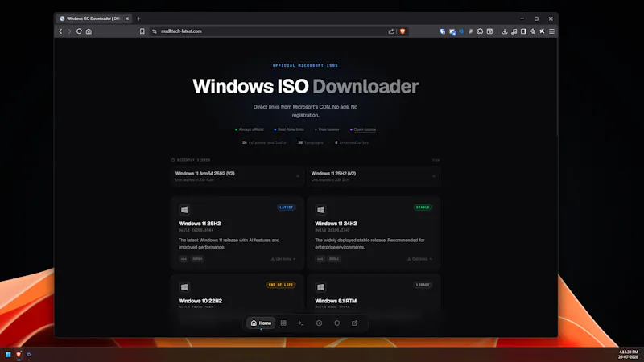The height and width of the screenshot is (362, 644).
Task: Open the Brave Shields lion icon
Action: 402,31
